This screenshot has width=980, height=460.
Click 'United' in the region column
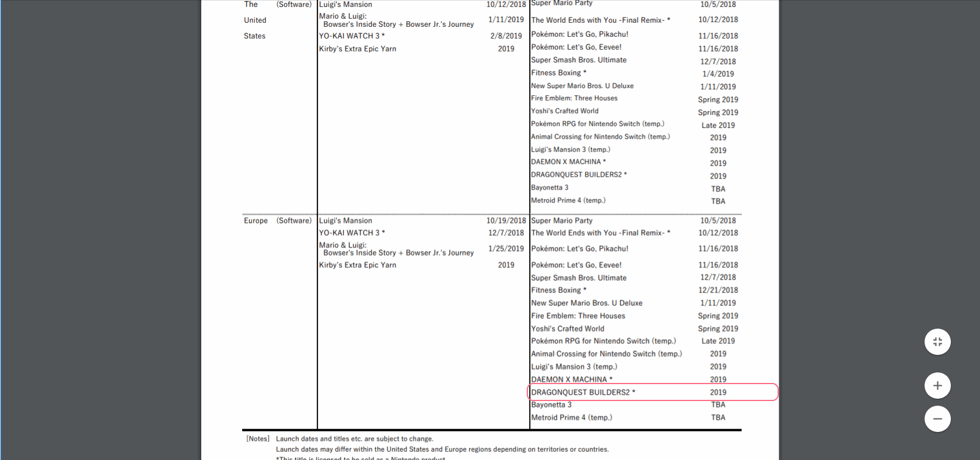[255, 20]
